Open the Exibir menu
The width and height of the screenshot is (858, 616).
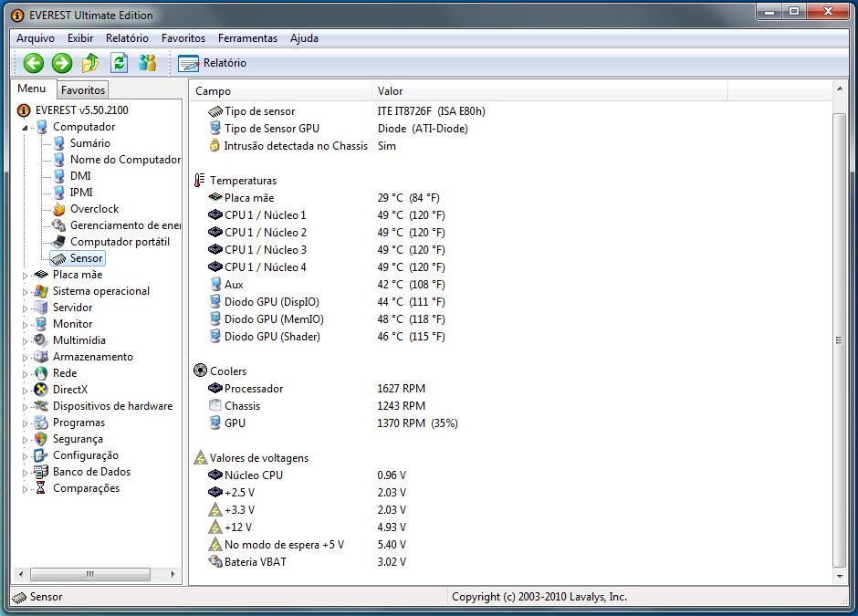coord(80,38)
